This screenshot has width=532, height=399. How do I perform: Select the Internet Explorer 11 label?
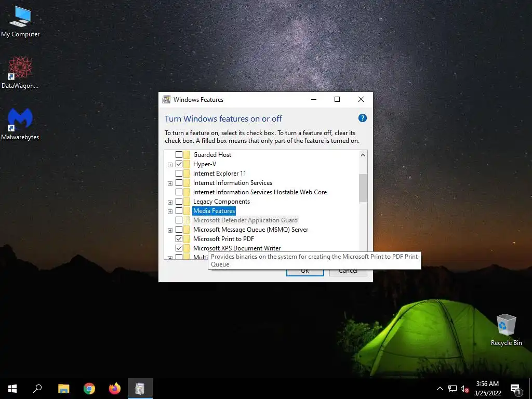point(220,174)
